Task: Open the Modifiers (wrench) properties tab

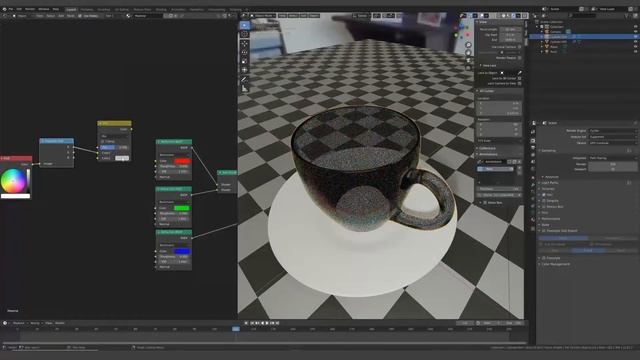Action: 533,185
